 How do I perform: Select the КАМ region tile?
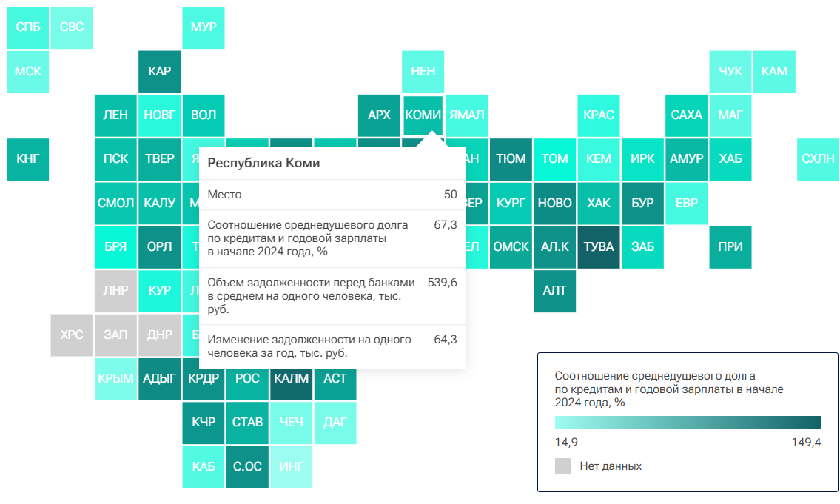(774, 72)
